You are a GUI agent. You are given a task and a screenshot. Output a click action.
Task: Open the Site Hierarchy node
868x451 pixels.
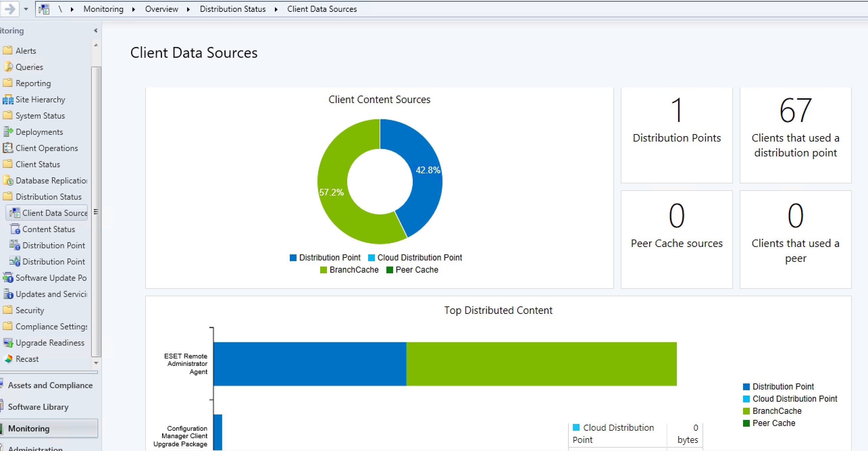point(40,99)
